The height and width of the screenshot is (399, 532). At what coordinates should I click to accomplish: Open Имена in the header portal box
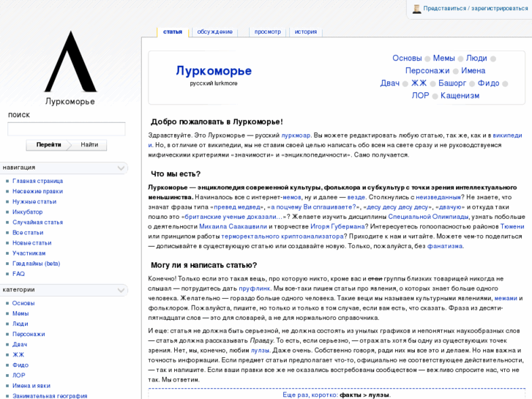click(x=473, y=70)
